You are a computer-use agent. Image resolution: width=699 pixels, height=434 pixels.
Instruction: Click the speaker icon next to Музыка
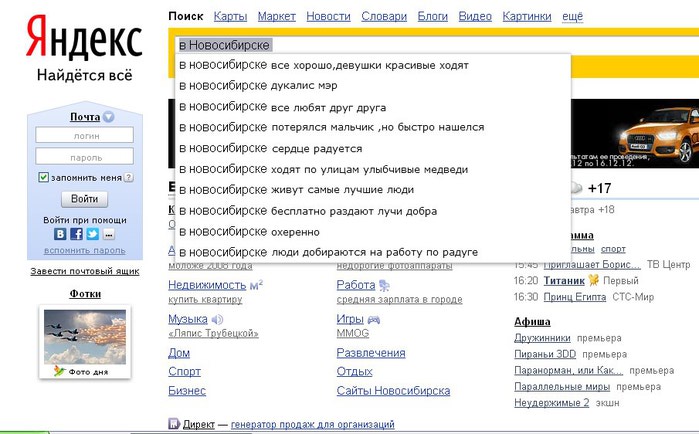point(217,319)
